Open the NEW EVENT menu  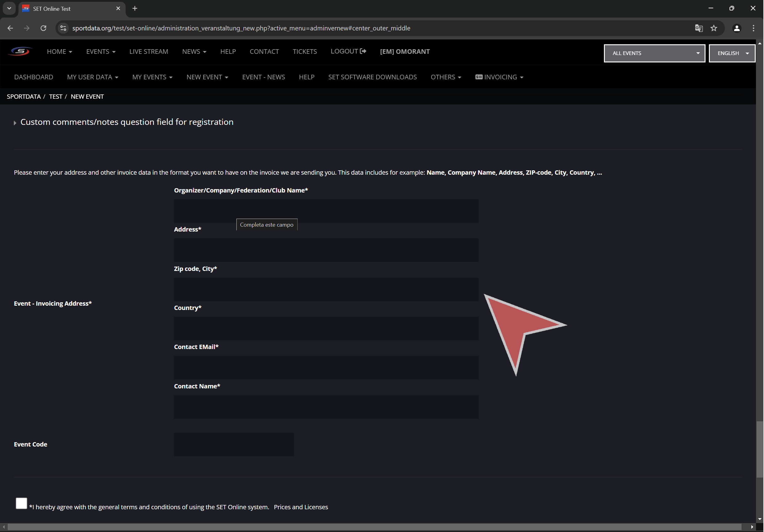pos(207,77)
